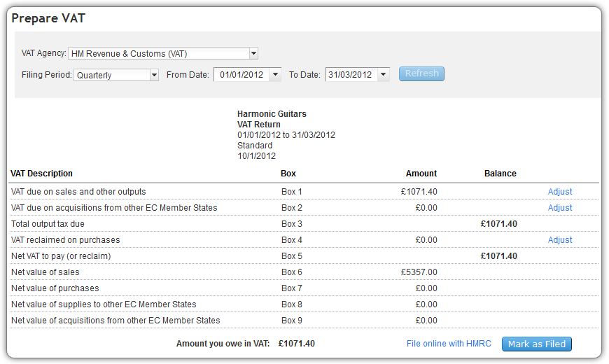Click Adjust for Box 4 VAT reclaimed

pyautogui.click(x=559, y=240)
